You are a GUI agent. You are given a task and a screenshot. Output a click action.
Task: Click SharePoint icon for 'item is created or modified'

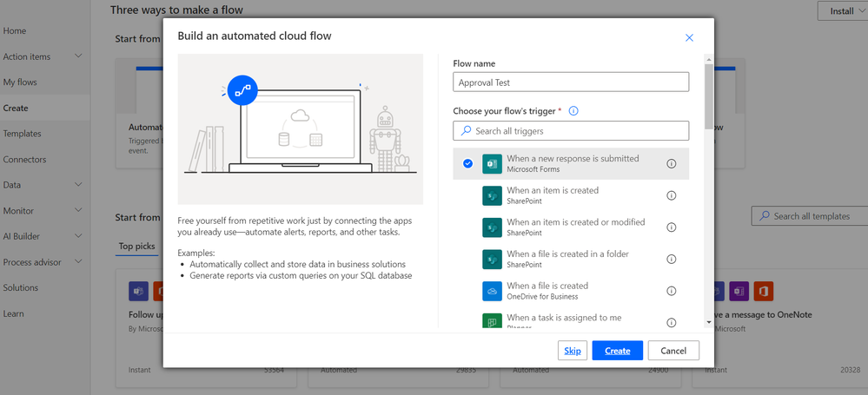point(492,227)
